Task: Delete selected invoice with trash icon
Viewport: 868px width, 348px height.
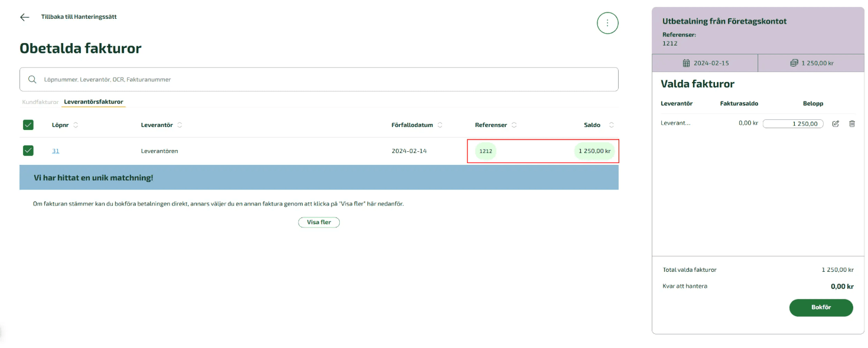Action: coord(851,123)
